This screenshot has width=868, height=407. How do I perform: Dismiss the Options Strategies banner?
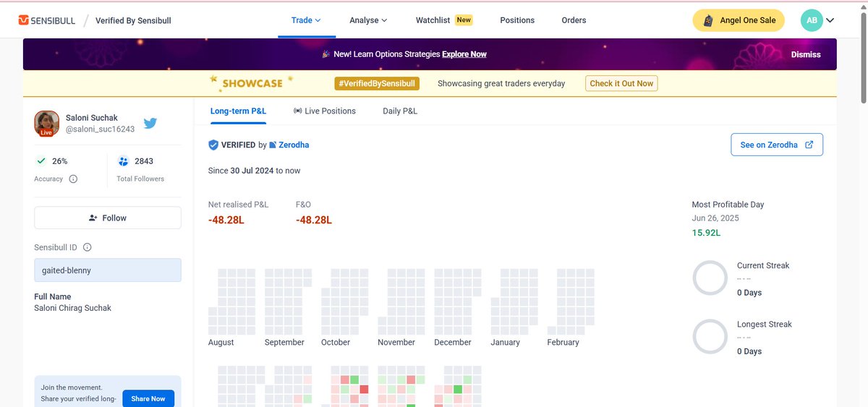(806, 54)
